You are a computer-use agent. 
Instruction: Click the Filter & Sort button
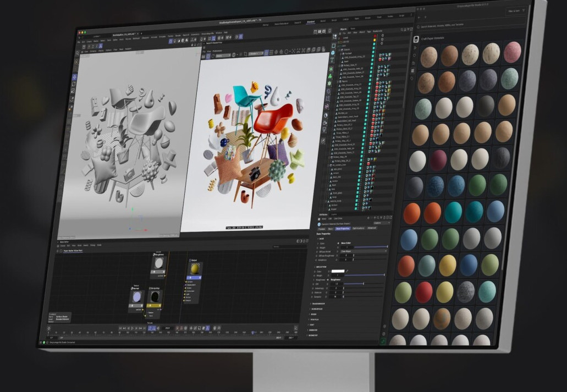pyautogui.click(x=516, y=11)
